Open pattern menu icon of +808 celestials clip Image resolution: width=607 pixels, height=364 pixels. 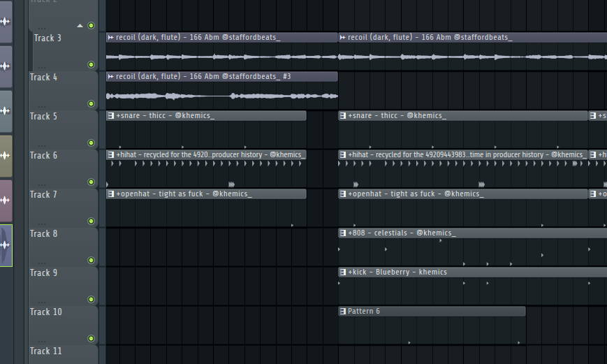point(342,233)
